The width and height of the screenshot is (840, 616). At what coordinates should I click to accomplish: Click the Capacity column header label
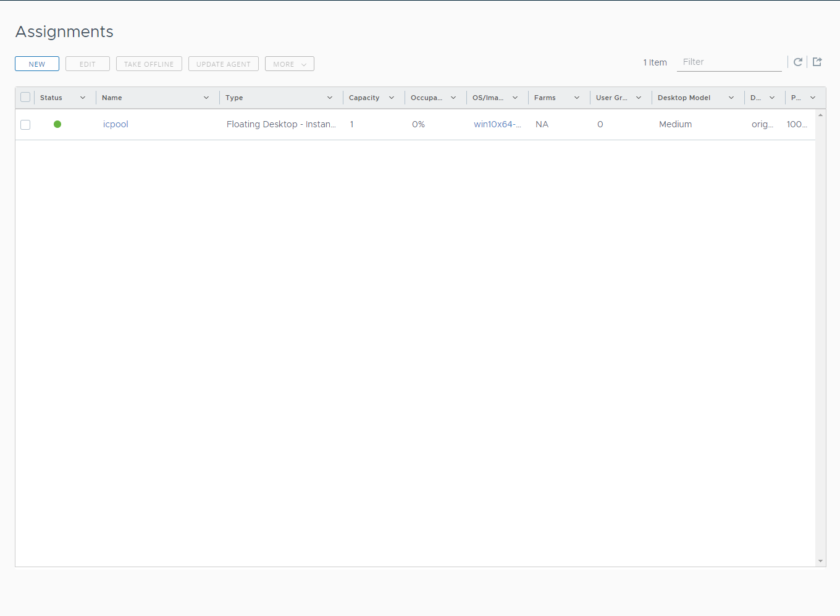tap(364, 98)
